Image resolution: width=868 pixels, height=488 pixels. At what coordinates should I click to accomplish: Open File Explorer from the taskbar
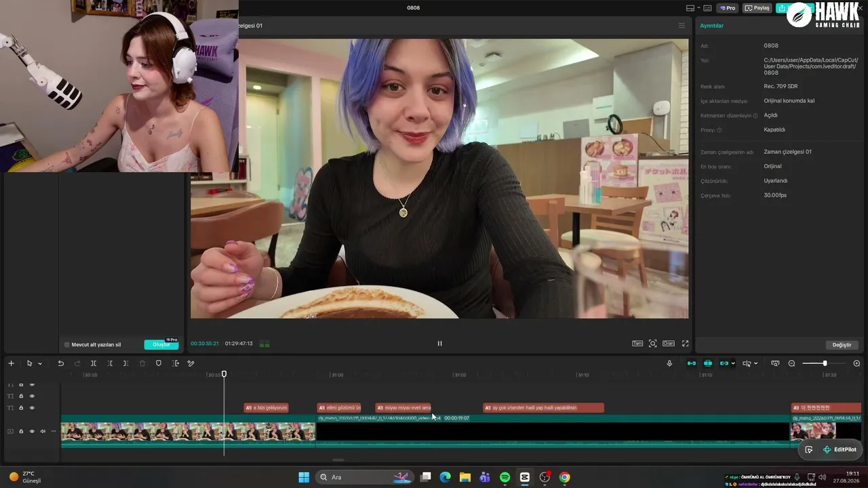point(465,477)
